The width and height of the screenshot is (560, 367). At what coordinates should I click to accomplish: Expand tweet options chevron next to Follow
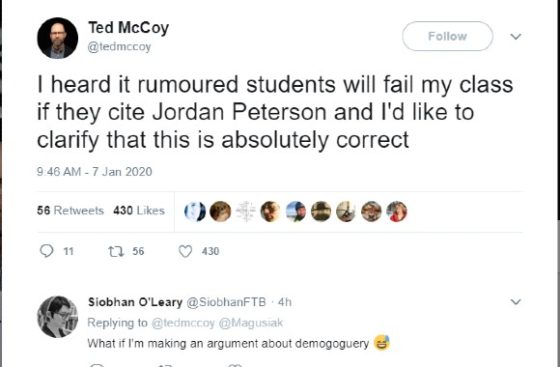pos(516,36)
